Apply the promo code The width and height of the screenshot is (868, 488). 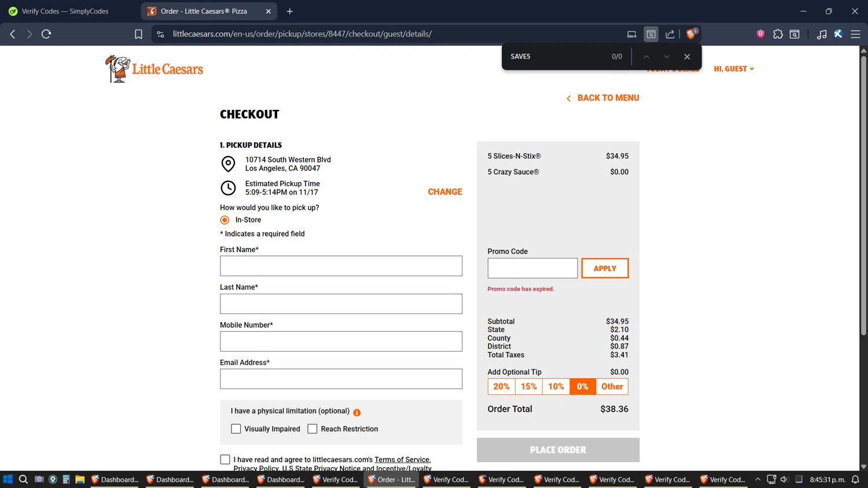point(605,268)
